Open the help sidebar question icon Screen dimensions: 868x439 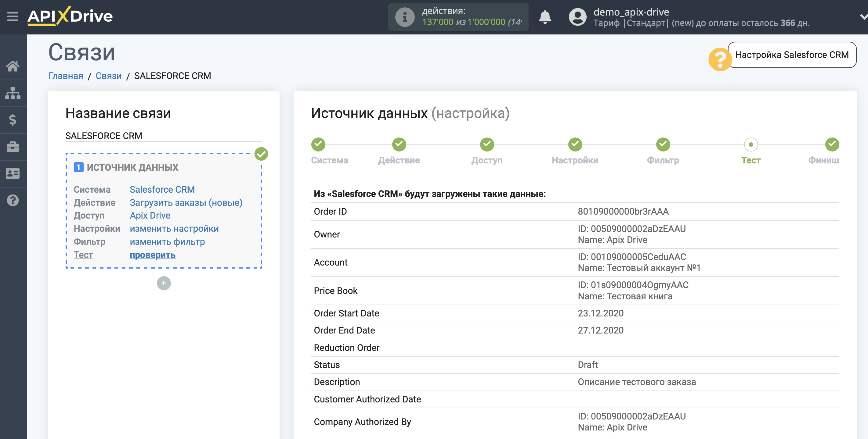point(13,201)
